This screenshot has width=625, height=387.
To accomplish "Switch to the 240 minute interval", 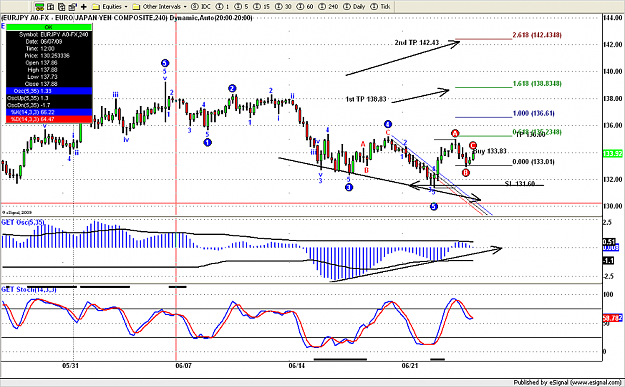I will tap(328, 6).
